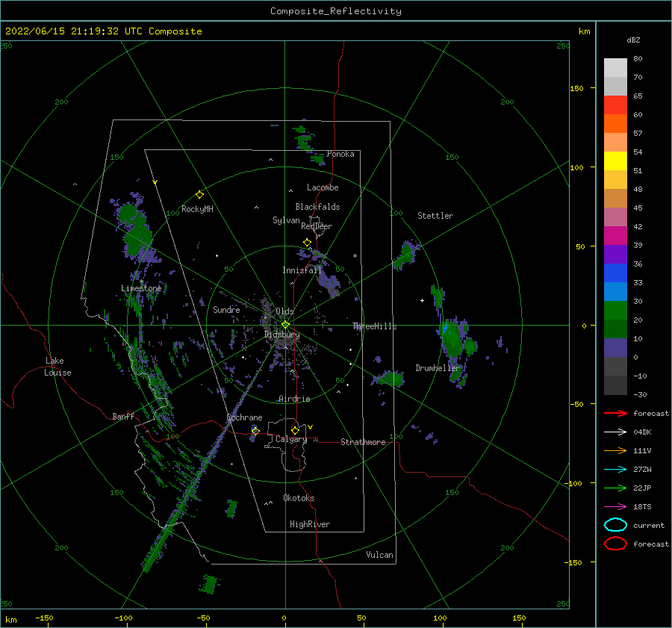This screenshot has width=672, height=628.
Task: Click the Composite_Reflectivity title
Action: click(x=336, y=11)
